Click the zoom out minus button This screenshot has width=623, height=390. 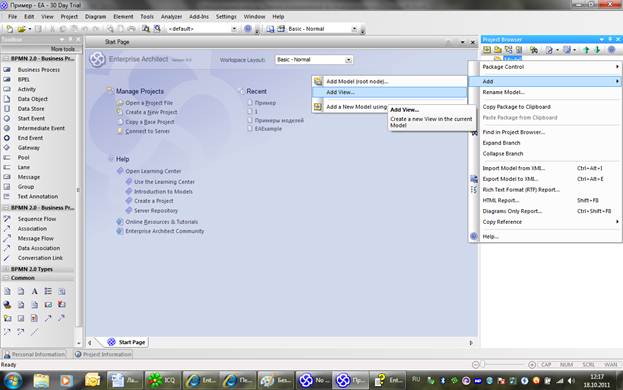(x=476, y=365)
